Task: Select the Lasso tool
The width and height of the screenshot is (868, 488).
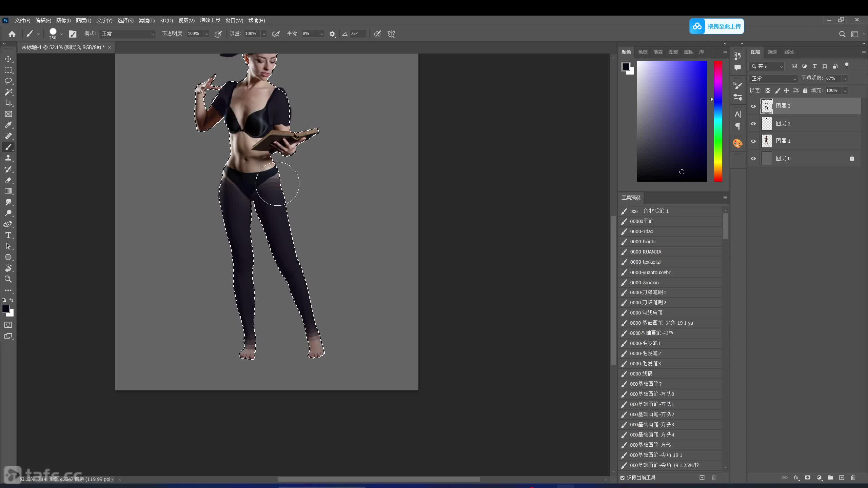Action: (x=8, y=81)
